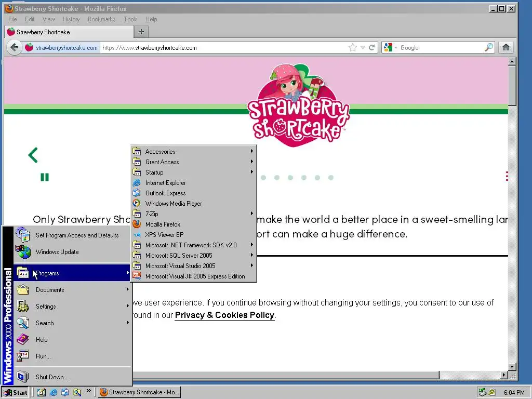The width and height of the screenshot is (532, 399).
Task: Open Search in the Start menu
Action: pos(72,323)
